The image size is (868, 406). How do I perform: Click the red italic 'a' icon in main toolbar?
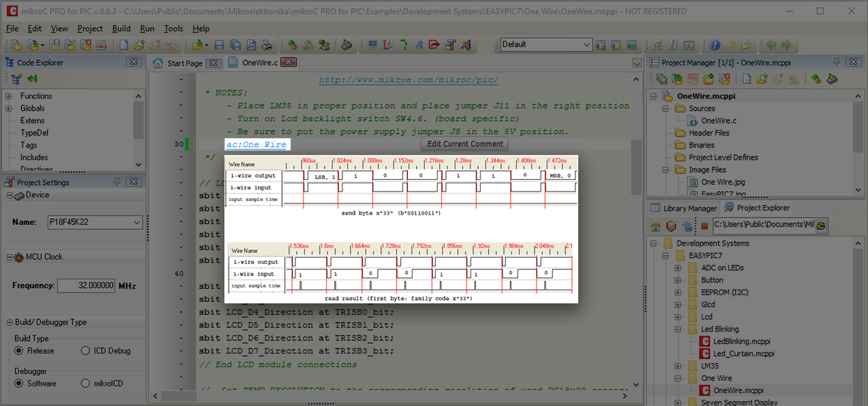tap(657, 45)
